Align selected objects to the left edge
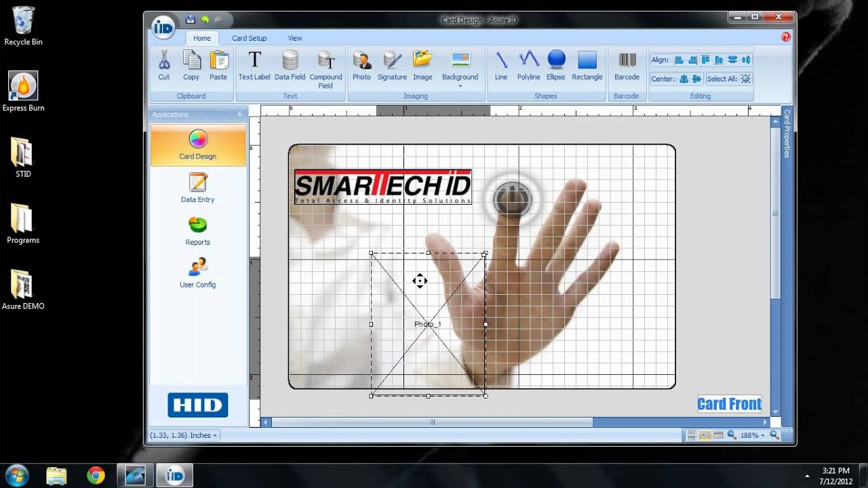 tap(679, 60)
